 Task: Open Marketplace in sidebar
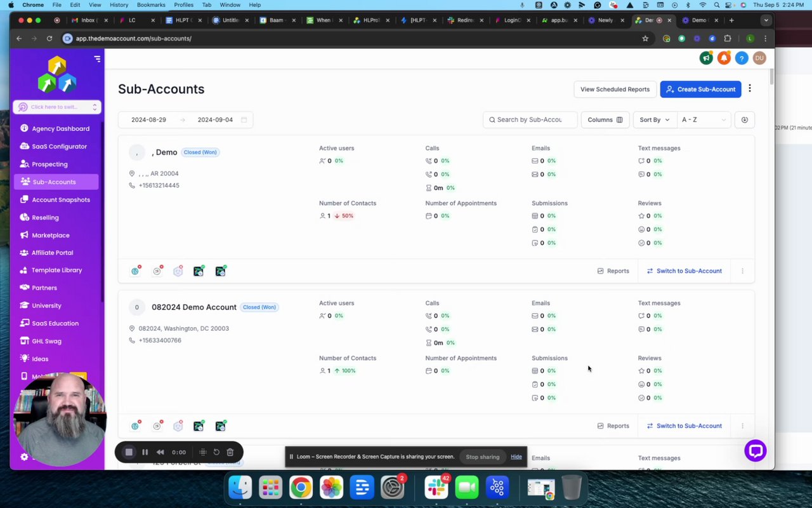tap(55, 235)
